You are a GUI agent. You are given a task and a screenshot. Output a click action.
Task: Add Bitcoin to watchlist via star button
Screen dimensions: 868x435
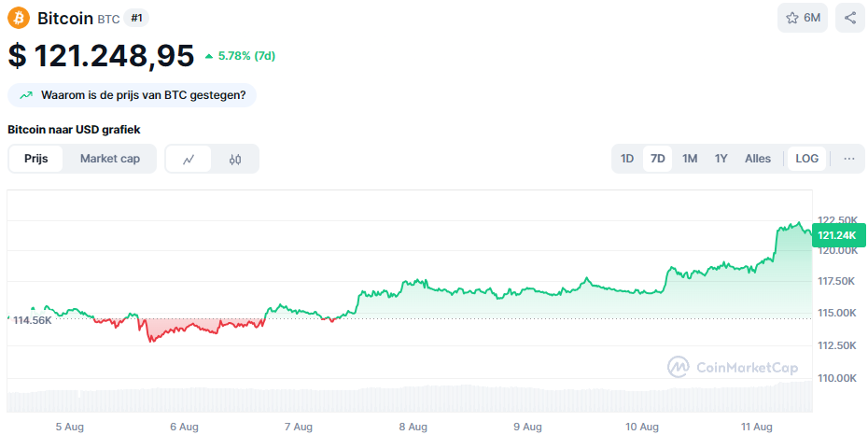point(803,18)
